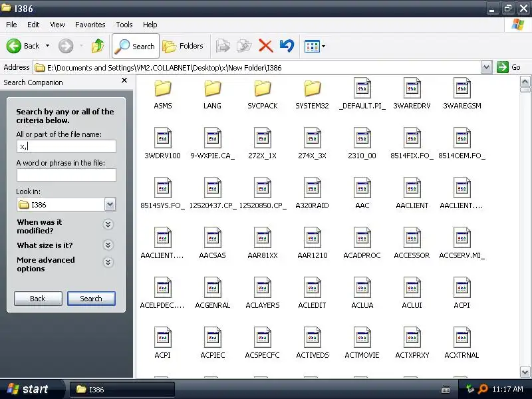This screenshot has height=399, width=532.
Task: Click the 12520437.CP_ file name
Action: [x=213, y=205]
